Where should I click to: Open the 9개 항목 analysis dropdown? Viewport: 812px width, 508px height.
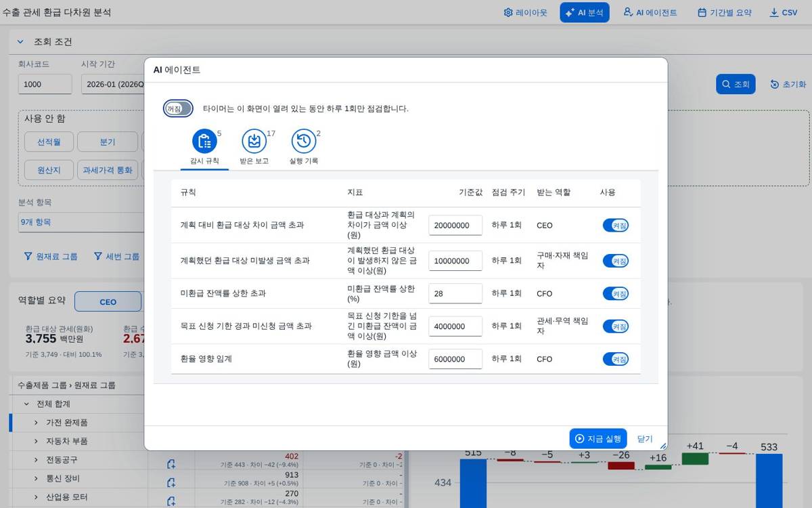pyautogui.click(x=81, y=221)
